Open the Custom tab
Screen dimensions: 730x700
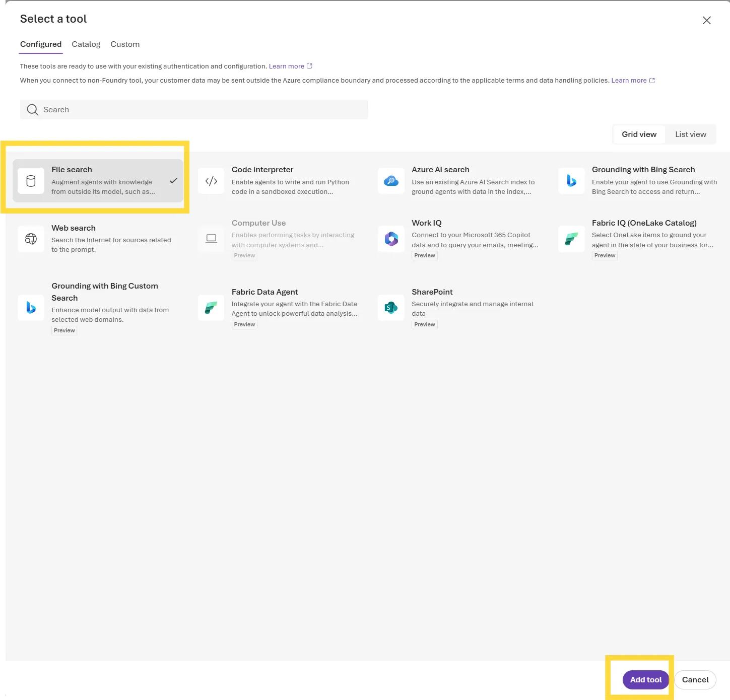(125, 44)
